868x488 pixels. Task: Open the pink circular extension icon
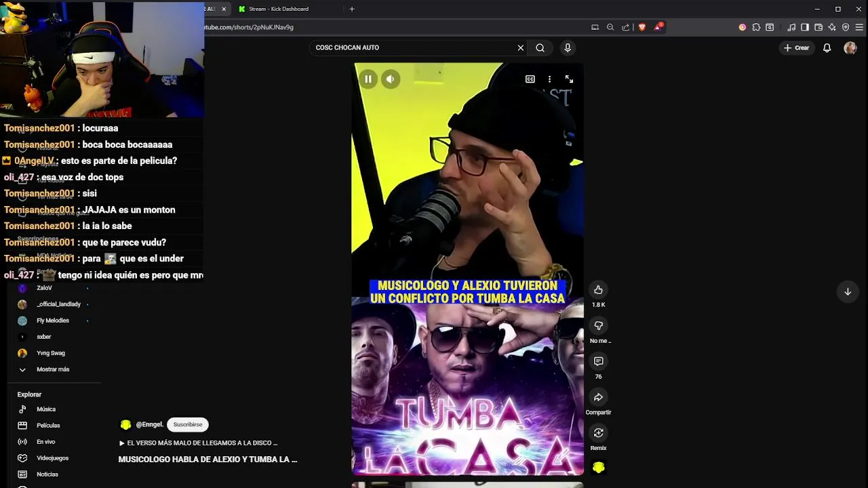tap(742, 27)
